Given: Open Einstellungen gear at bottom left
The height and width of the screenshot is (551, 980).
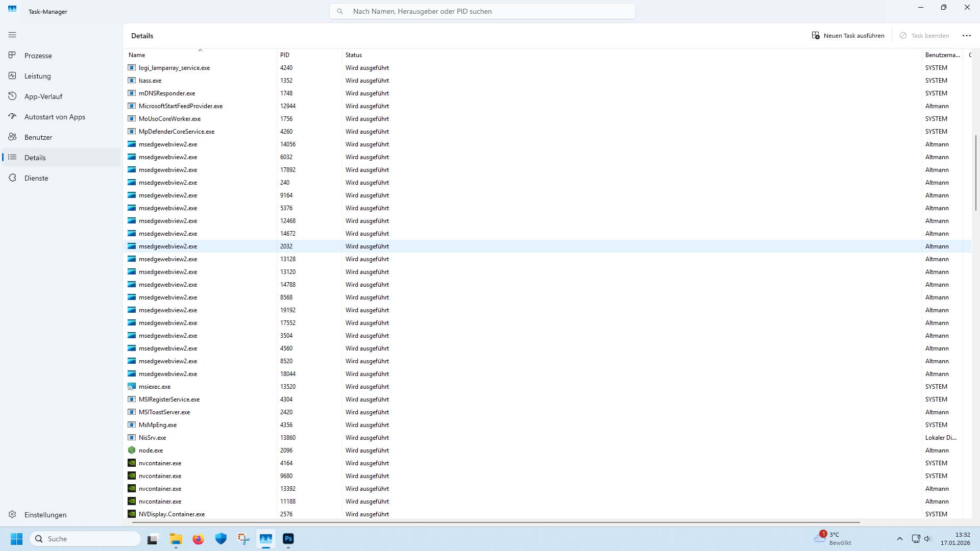Looking at the screenshot, I should coord(12,514).
